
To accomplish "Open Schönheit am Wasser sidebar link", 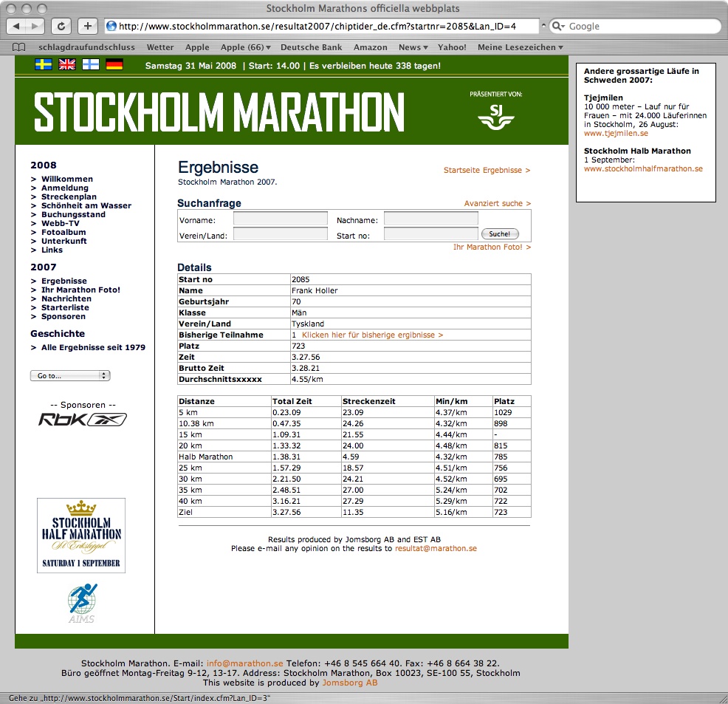I will coord(86,205).
